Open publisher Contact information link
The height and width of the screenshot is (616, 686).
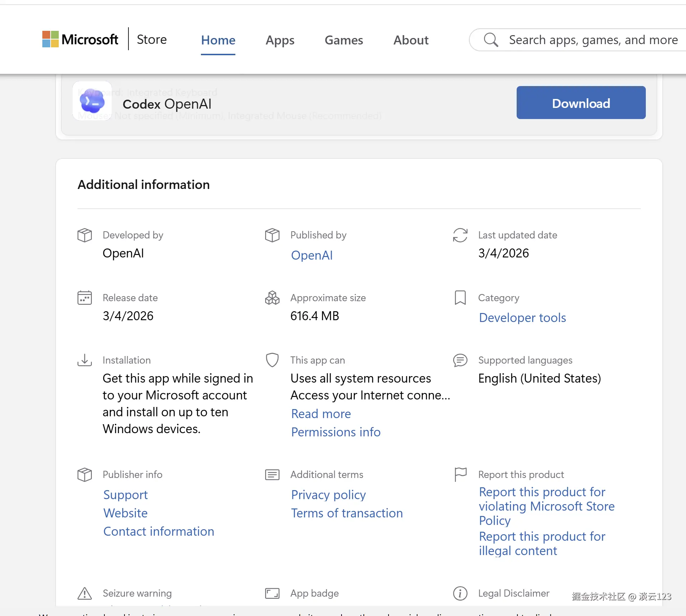coord(159,531)
